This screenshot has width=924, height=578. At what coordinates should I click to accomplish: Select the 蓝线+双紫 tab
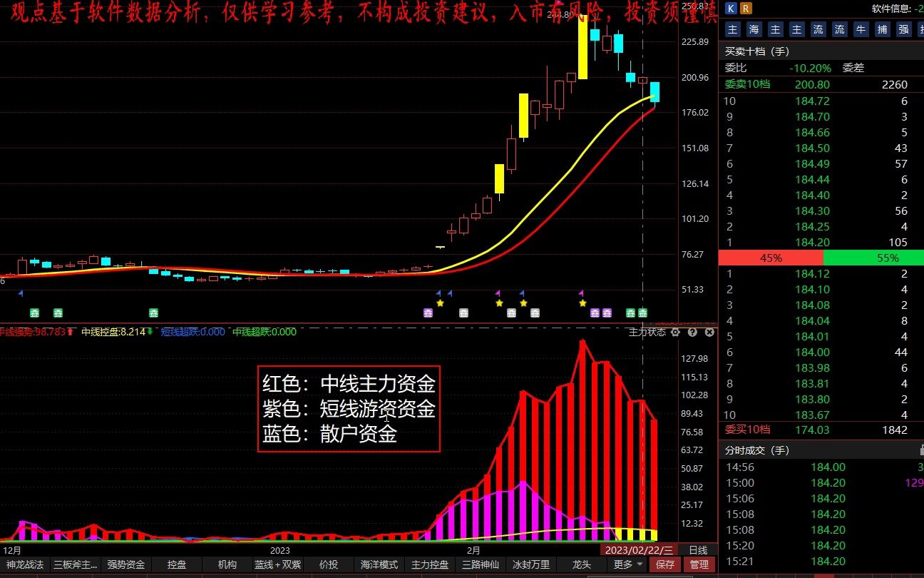point(278,564)
